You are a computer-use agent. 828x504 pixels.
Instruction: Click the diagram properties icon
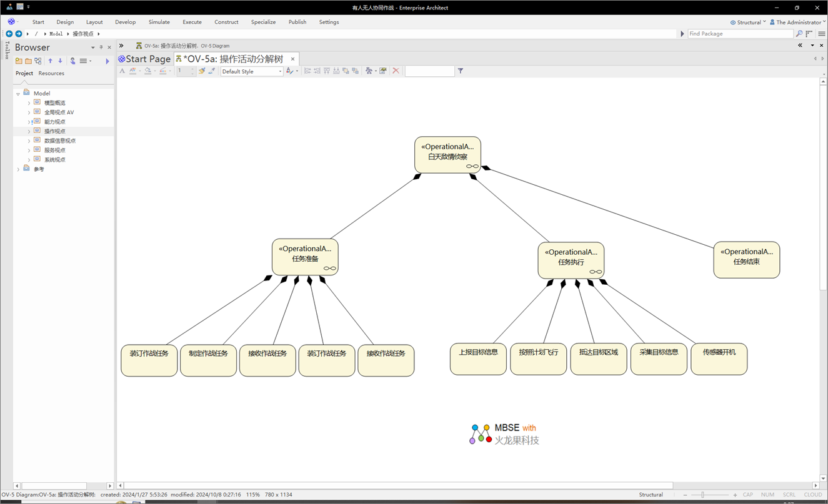(383, 71)
